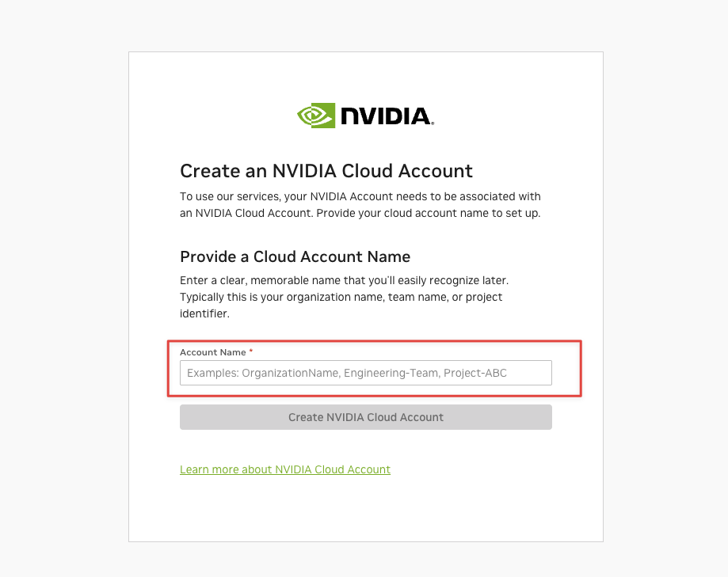728x577 pixels.
Task: Select the Create an NVIDIA Cloud Account heading
Action: tap(326, 171)
